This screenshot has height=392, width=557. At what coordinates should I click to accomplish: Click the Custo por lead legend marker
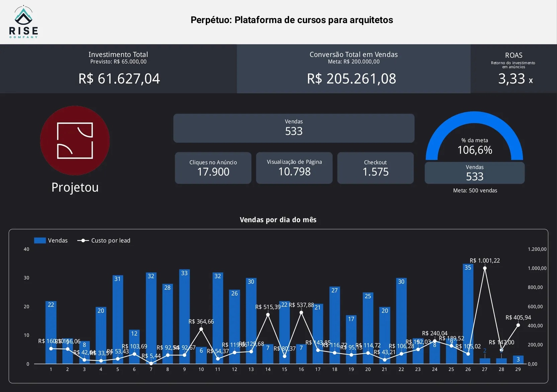(83, 240)
